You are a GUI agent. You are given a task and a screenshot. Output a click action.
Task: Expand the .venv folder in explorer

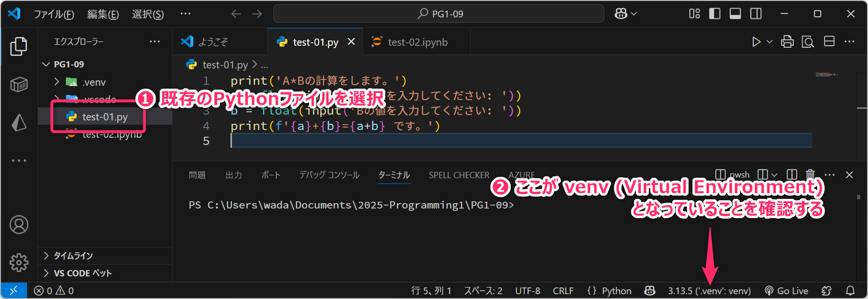pos(57,82)
